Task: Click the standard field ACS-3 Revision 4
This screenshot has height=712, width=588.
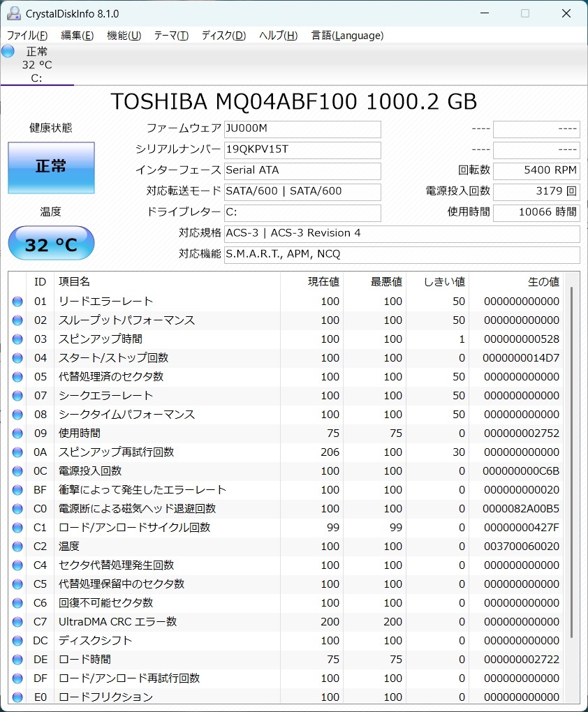Action: [402, 233]
